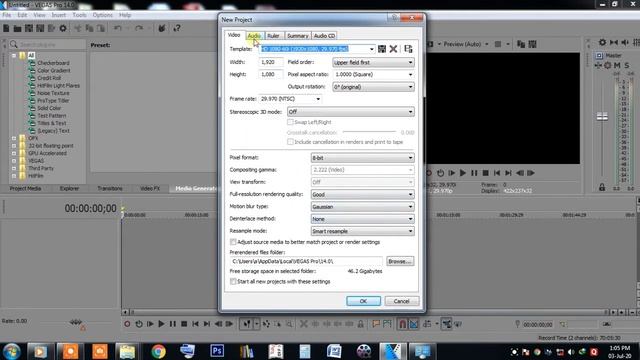Switch to Transitions panel tab
The width and height of the screenshot is (640, 360).
coord(110,189)
